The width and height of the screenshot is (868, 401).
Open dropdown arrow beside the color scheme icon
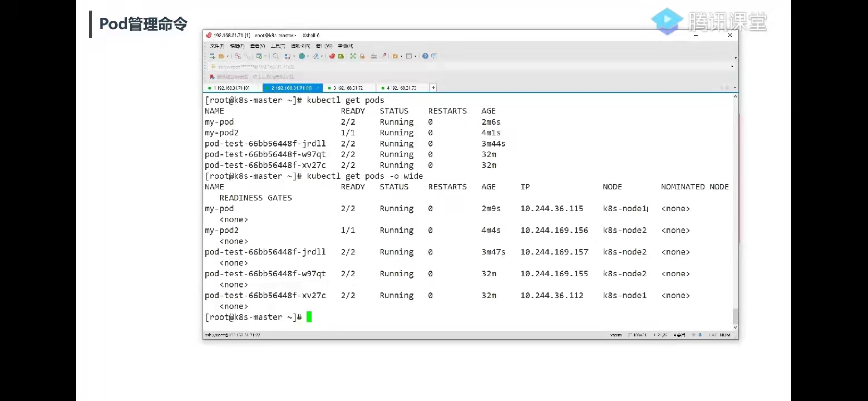[x=293, y=56]
